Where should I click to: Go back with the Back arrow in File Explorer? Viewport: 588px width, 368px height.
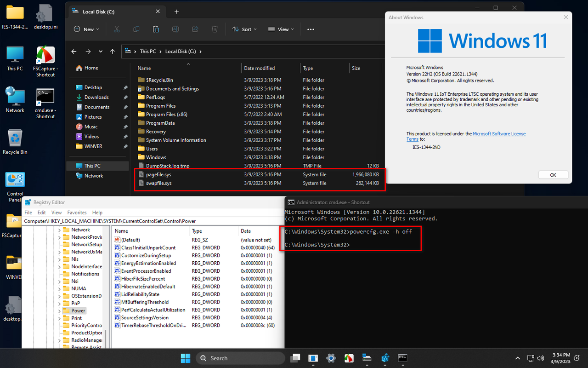[74, 52]
